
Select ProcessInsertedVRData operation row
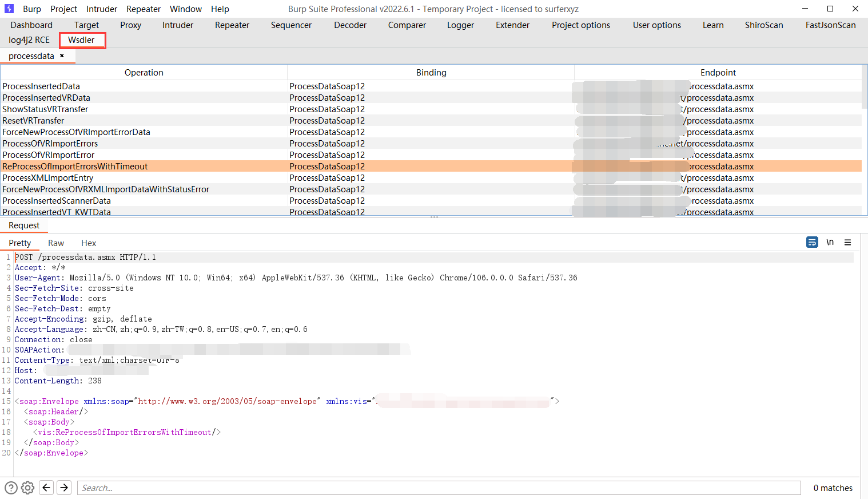[431, 97]
